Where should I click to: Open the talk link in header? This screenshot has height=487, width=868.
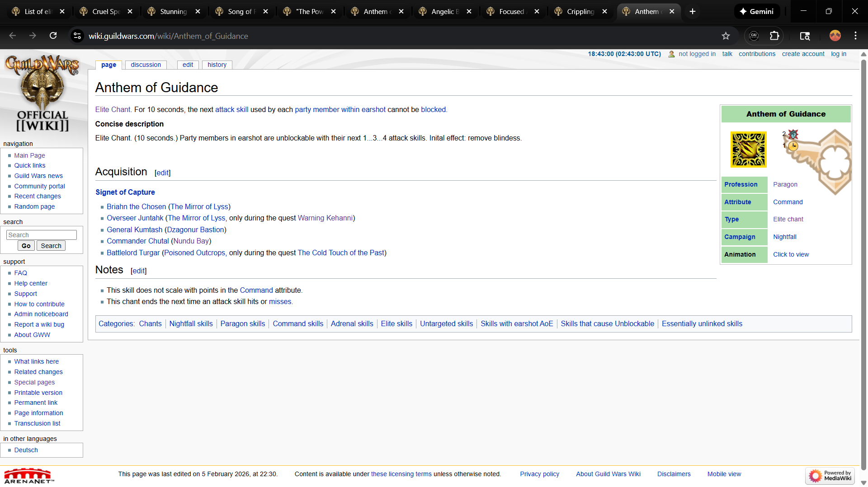point(727,54)
